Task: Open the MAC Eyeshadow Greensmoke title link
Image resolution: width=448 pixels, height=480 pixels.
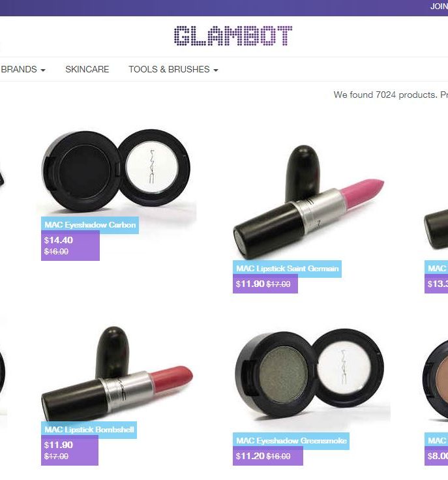Action: pyautogui.click(x=291, y=441)
